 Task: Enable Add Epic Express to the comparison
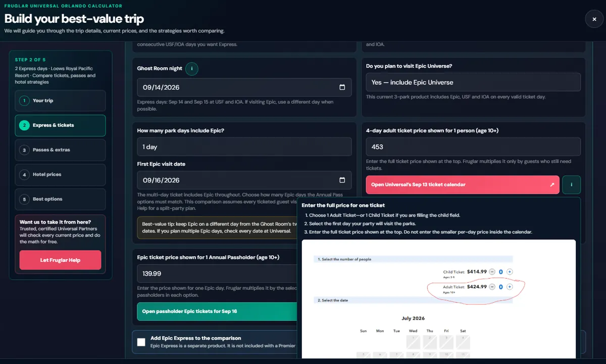(141, 342)
